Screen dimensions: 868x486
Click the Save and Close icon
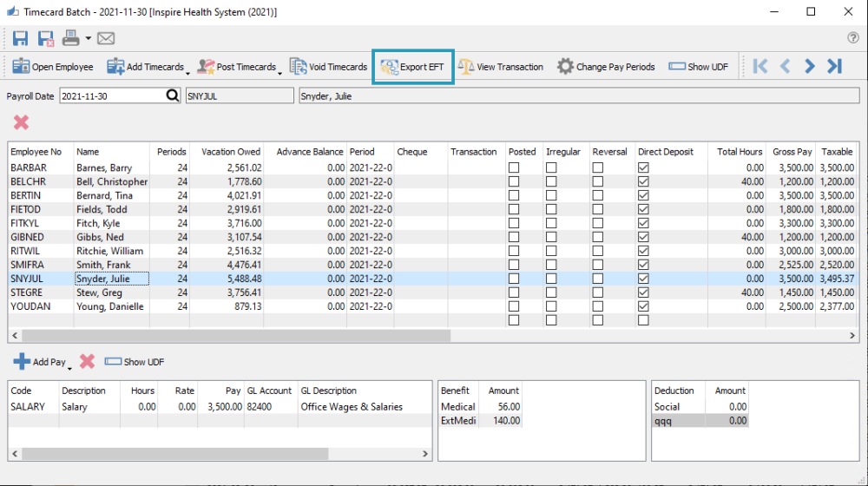[46, 38]
